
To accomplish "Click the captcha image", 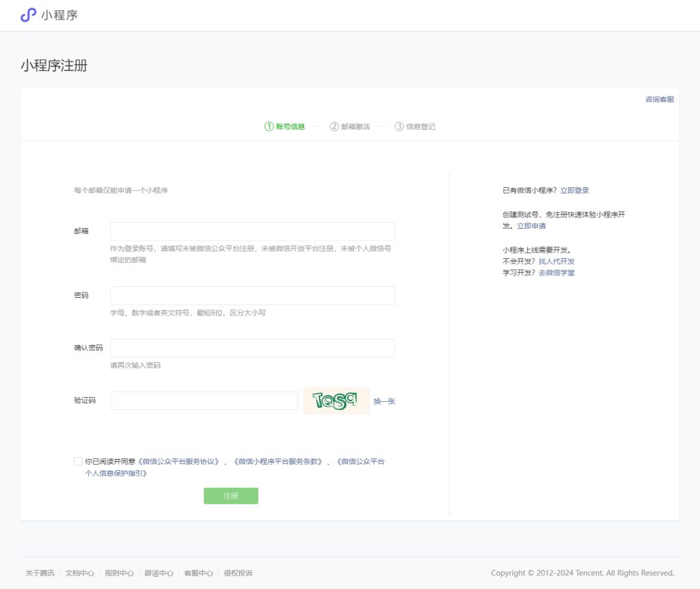I will (x=336, y=400).
